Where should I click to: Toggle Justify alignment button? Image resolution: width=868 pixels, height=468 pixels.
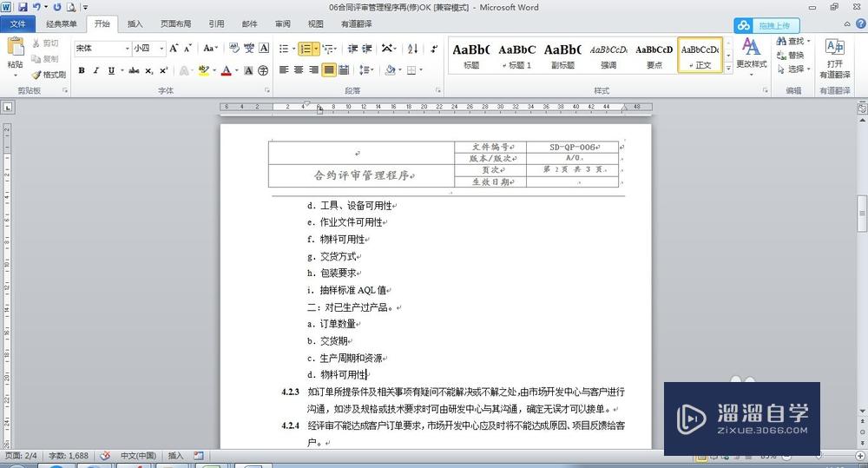(329, 70)
